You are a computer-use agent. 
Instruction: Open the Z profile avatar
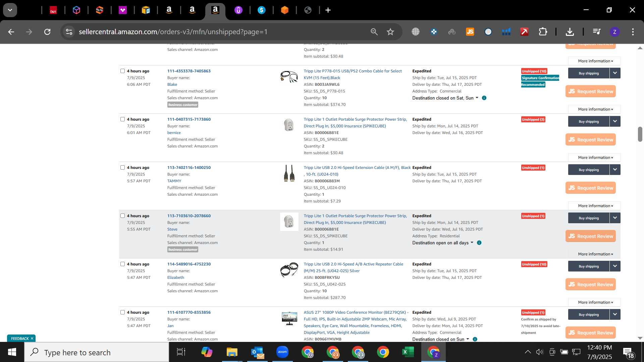[x=614, y=32]
